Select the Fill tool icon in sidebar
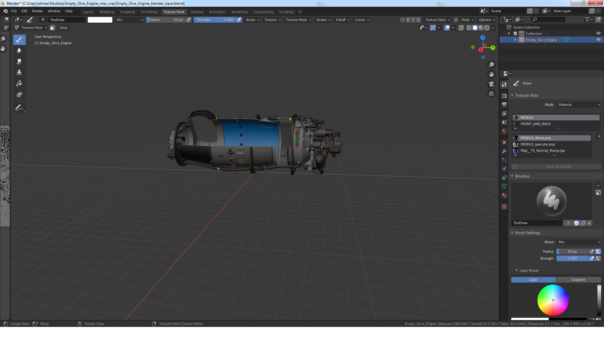The width and height of the screenshot is (604, 364). [x=19, y=83]
